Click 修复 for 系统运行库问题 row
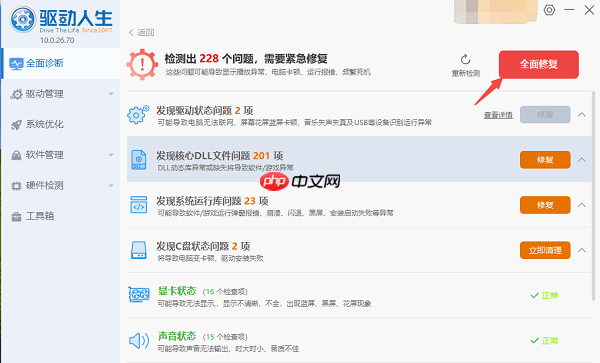Viewport: 600px width, 363px height. (x=545, y=205)
